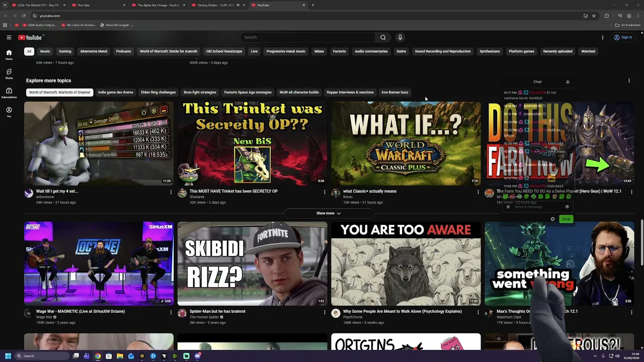The height and width of the screenshot is (362, 644).
Task: Open the Home sidebar icon
Action: (9, 55)
